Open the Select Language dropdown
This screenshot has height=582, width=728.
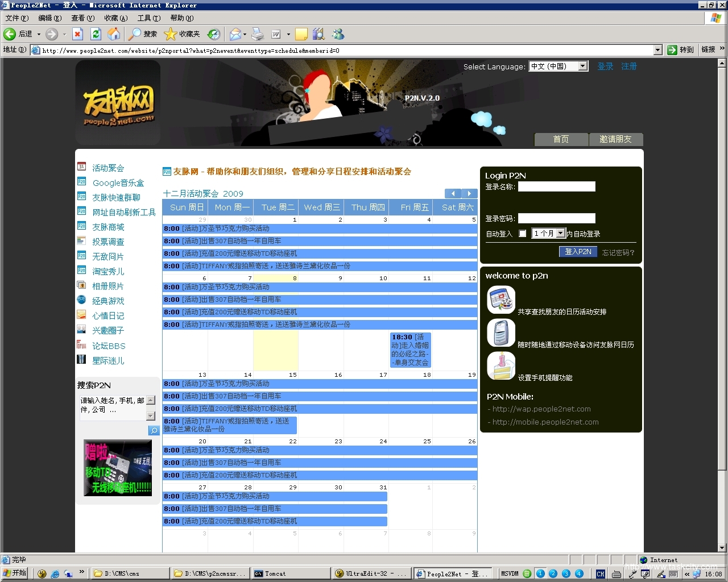click(582, 66)
